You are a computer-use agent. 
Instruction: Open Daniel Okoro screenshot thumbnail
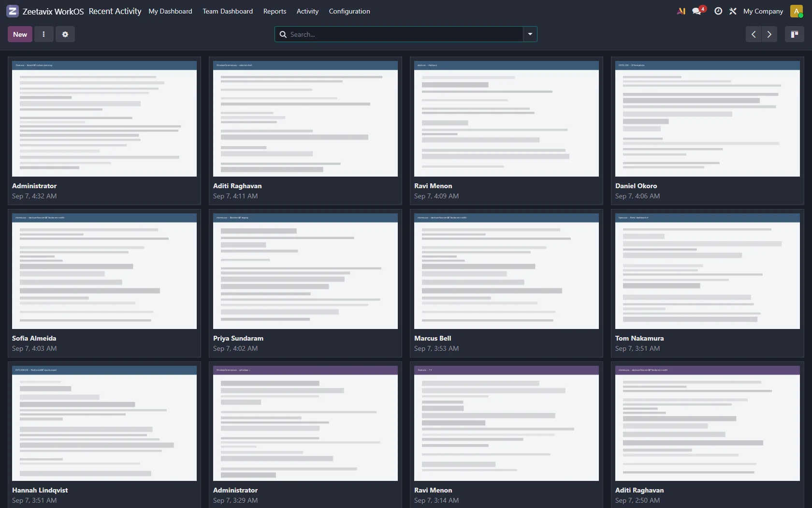point(708,119)
